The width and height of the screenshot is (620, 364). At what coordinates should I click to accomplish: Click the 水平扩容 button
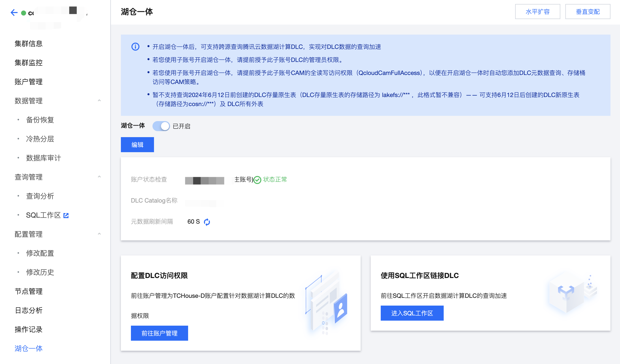[537, 12]
